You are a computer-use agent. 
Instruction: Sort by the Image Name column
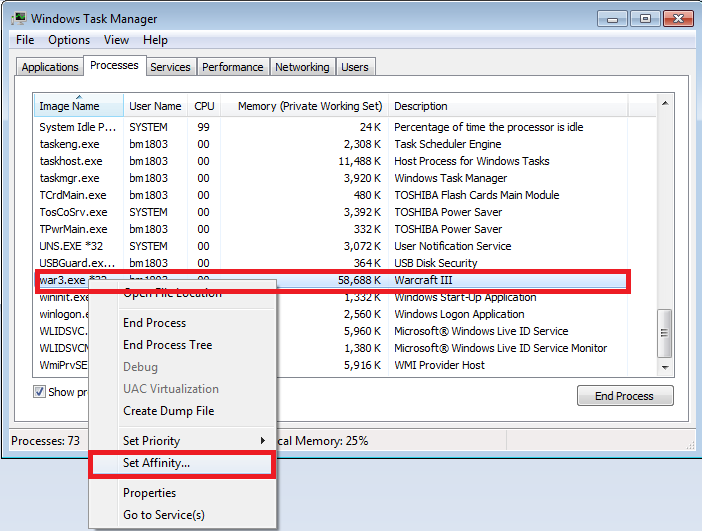[79, 106]
